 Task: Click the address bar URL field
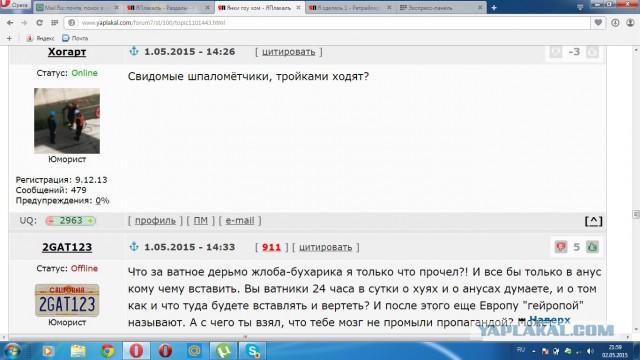click(x=327, y=23)
